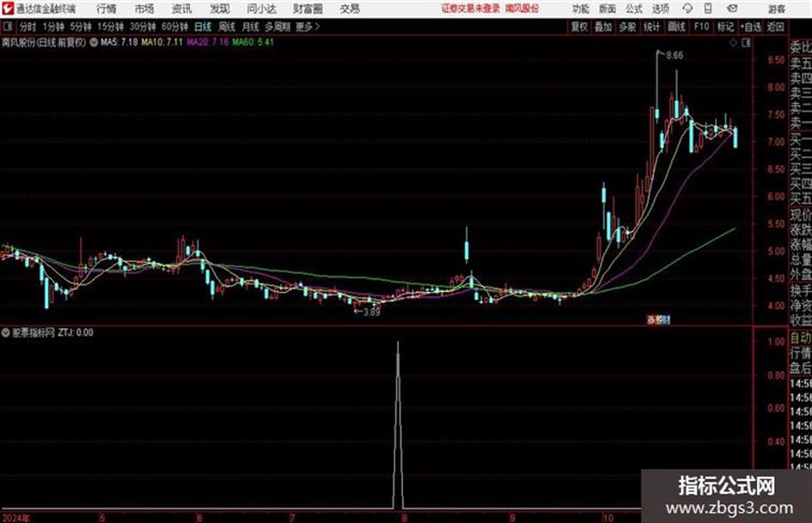812x523 pixels.
Task: Click the 复权 toolbar button
Action: pos(579,27)
